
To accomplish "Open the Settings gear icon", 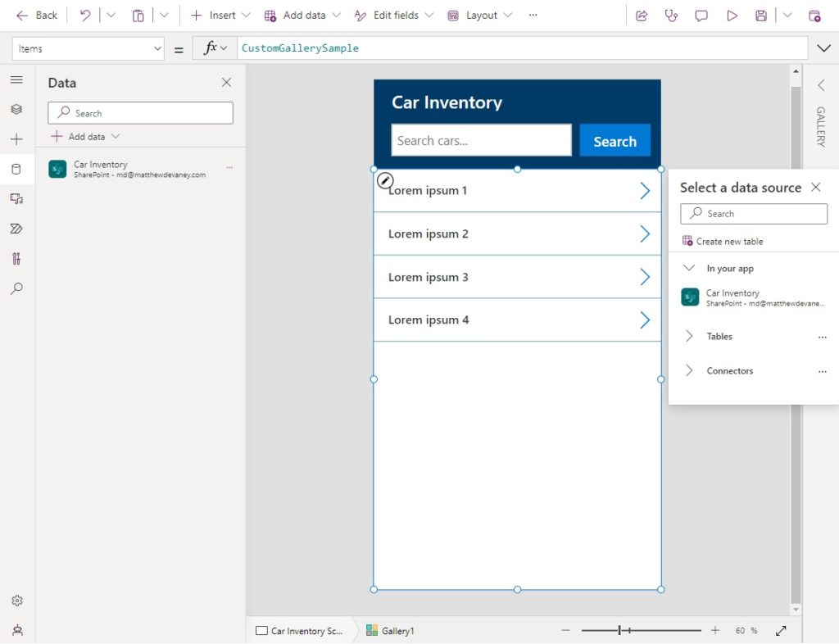I will click(17, 600).
